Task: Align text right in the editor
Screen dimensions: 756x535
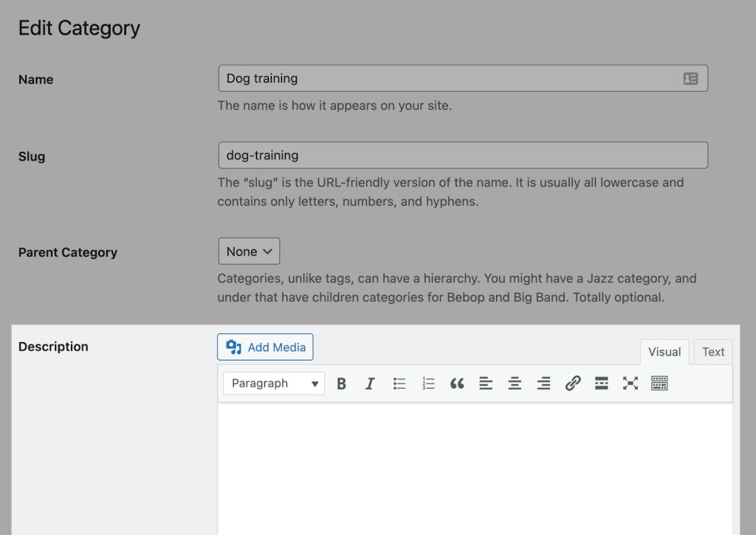Action: click(x=543, y=384)
